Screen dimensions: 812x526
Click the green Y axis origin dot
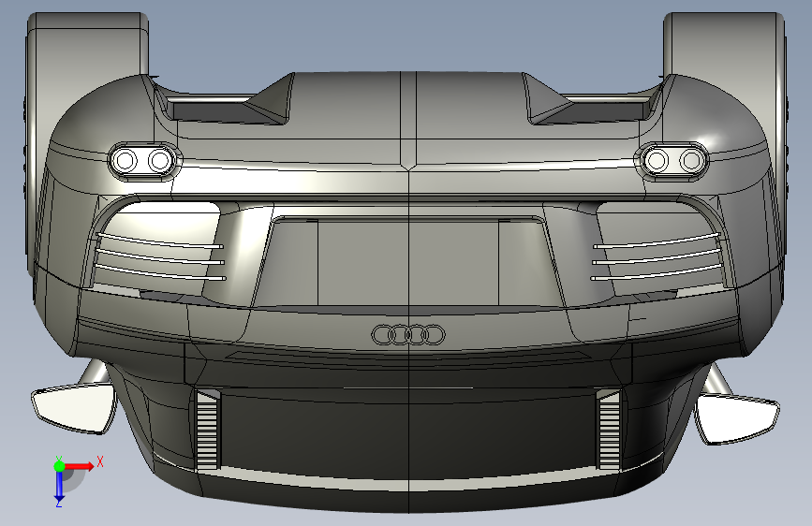[x=59, y=466]
